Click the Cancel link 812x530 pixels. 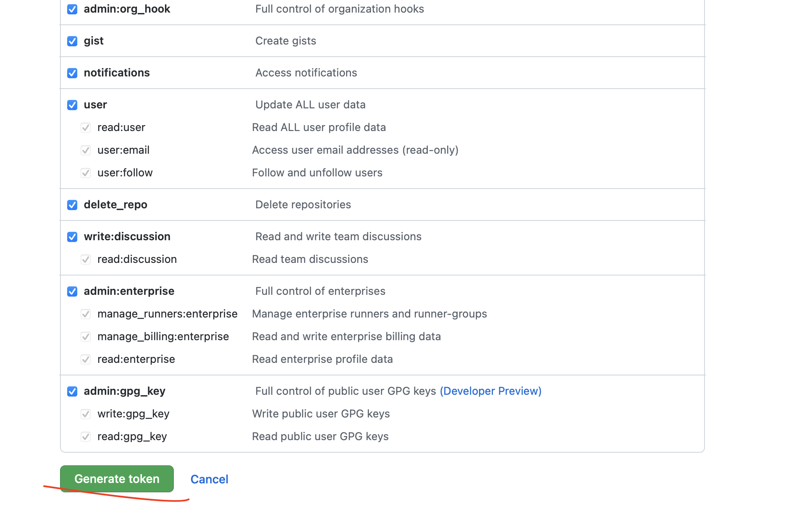209,479
